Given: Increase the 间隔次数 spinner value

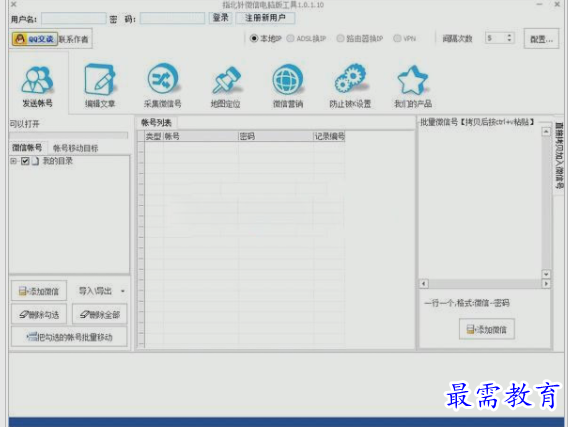Looking at the screenshot, I should click(510, 35).
